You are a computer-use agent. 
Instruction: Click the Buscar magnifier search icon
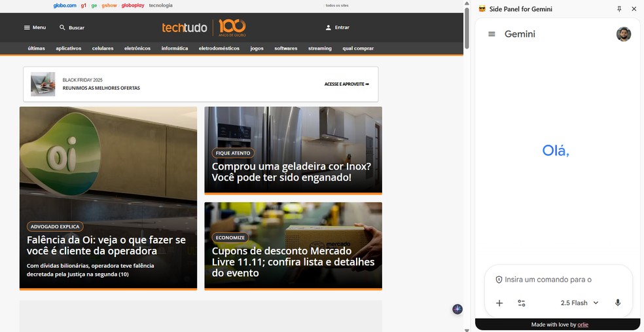62,28
